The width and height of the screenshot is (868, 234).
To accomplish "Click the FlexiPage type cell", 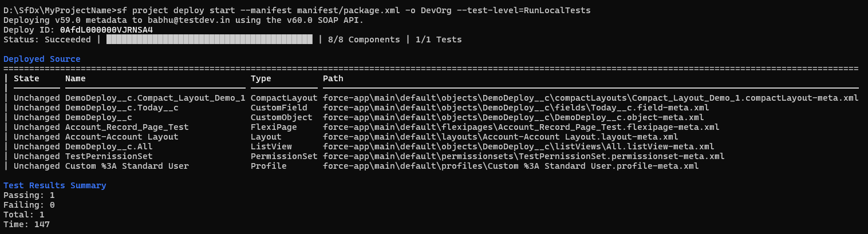I will [274, 127].
